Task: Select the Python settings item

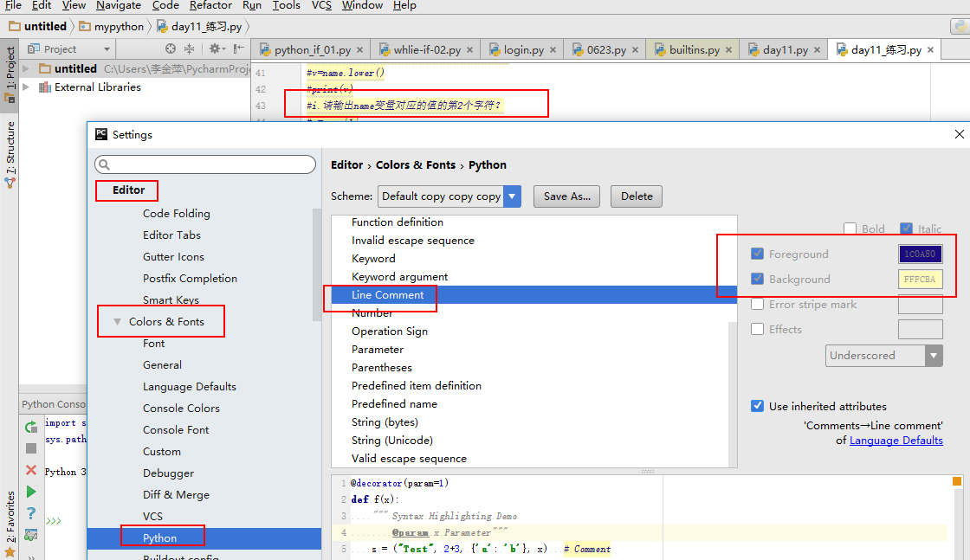Action: click(x=204, y=538)
